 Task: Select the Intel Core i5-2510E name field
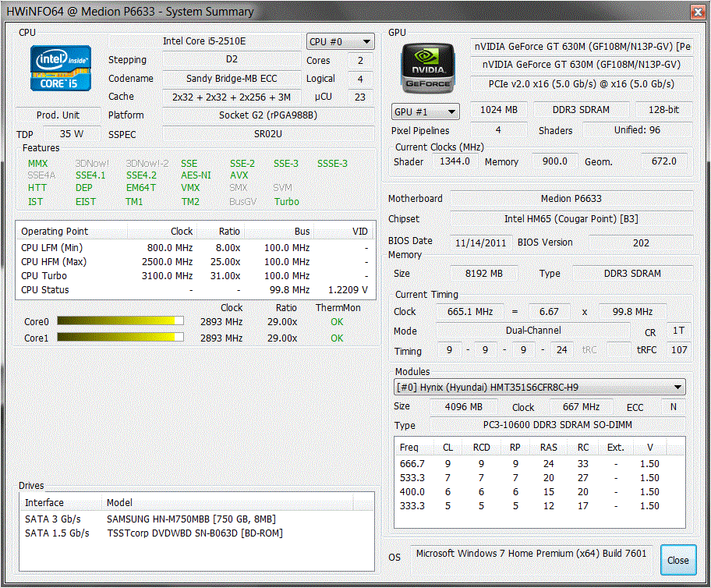[204, 41]
